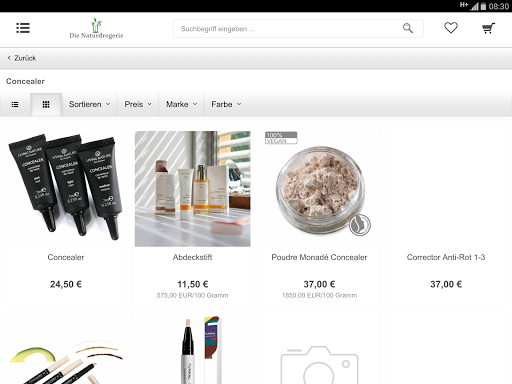Expand the Sortieren dropdown
This screenshot has height=384, width=512.
click(89, 105)
